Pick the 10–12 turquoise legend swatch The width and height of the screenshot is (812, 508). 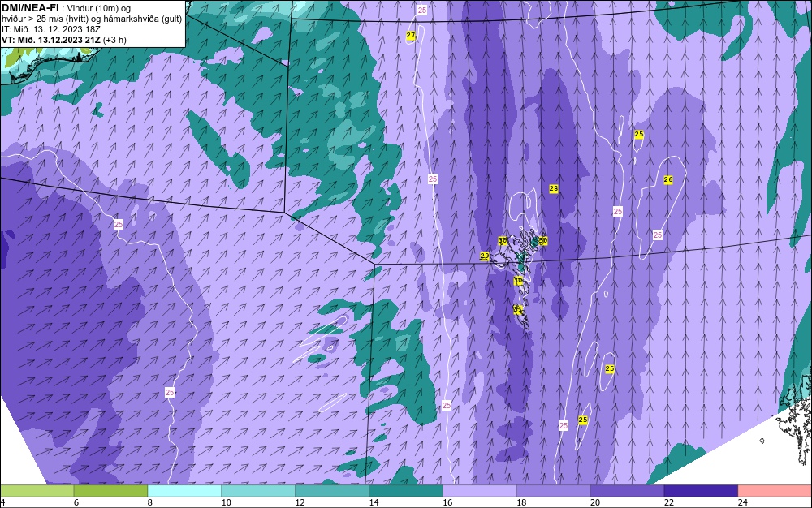tap(258, 491)
